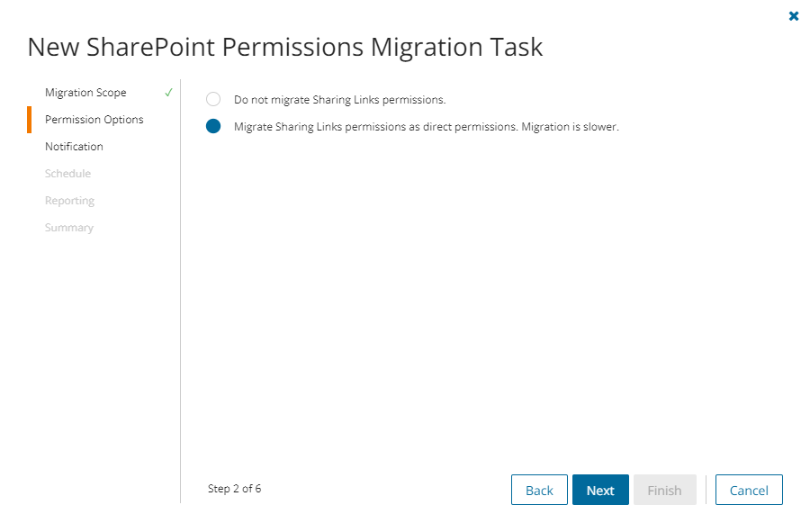Click the orange active-step marker beside Permission Options
This screenshot has width=810, height=532.
[x=30, y=120]
